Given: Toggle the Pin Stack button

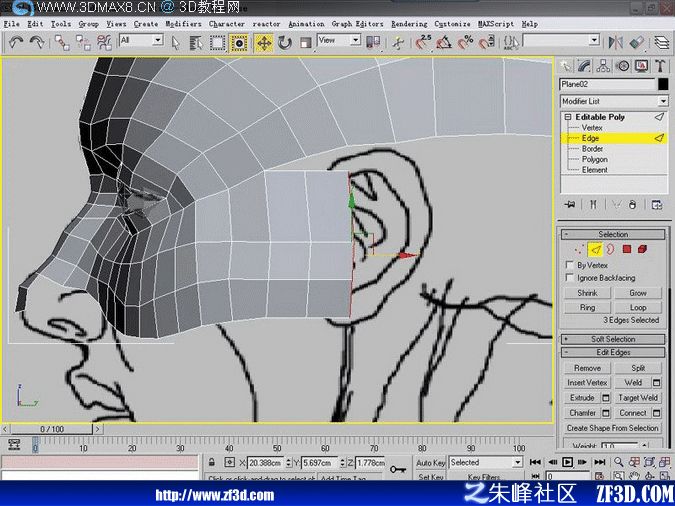Looking at the screenshot, I should click(570, 205).
